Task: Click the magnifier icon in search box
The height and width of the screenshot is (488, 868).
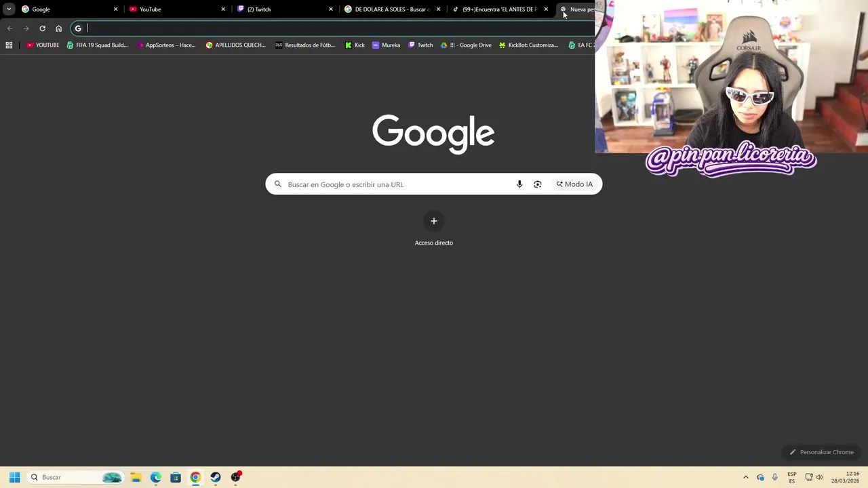Action: pyautogui.click(x=278, y=184)
